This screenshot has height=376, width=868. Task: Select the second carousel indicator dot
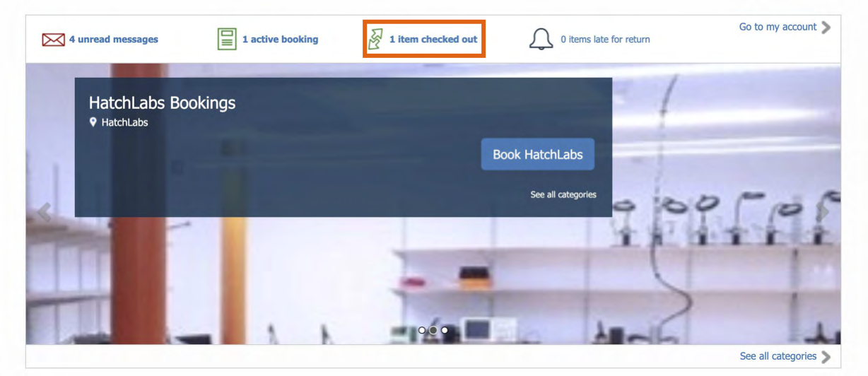pos(433,330)
